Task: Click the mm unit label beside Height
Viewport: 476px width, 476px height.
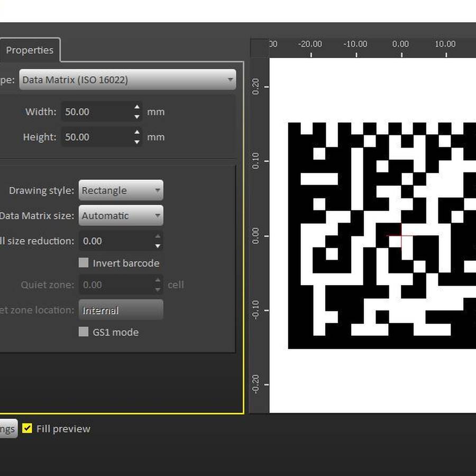Action: pos(155,137)
